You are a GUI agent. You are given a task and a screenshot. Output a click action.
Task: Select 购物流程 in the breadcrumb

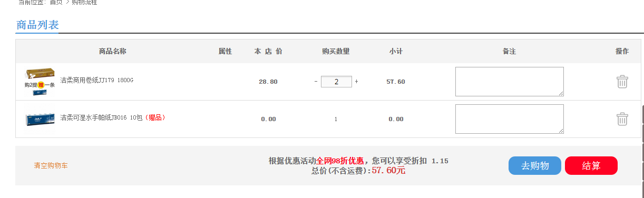pos(84,2)
